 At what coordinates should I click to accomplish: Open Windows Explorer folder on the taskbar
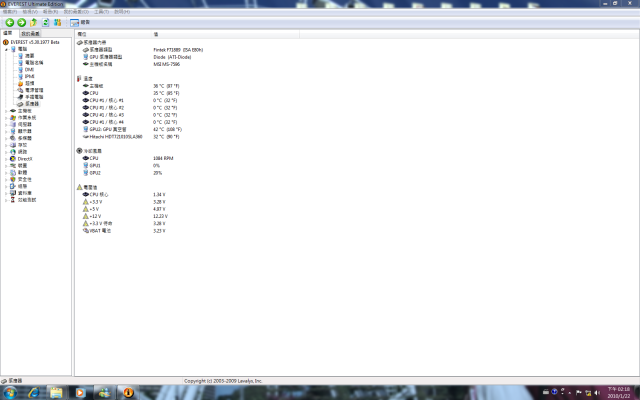pos(56,393)
